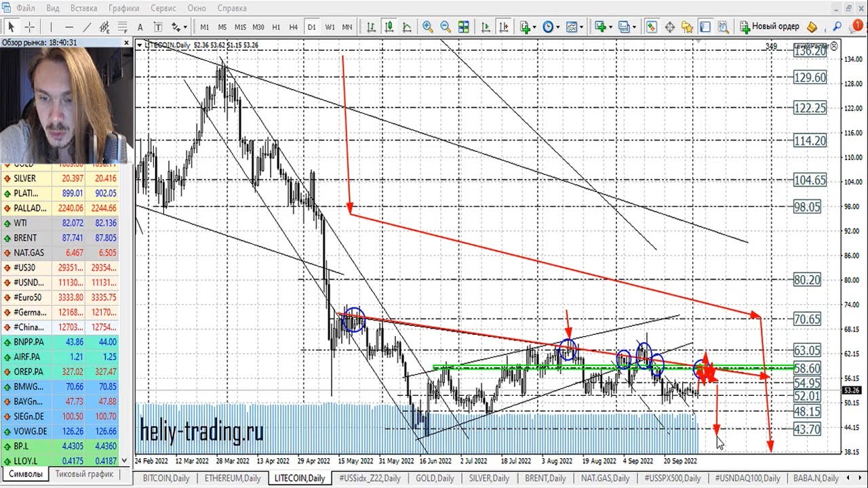Toggle Chart Shift

click(504, 27)
